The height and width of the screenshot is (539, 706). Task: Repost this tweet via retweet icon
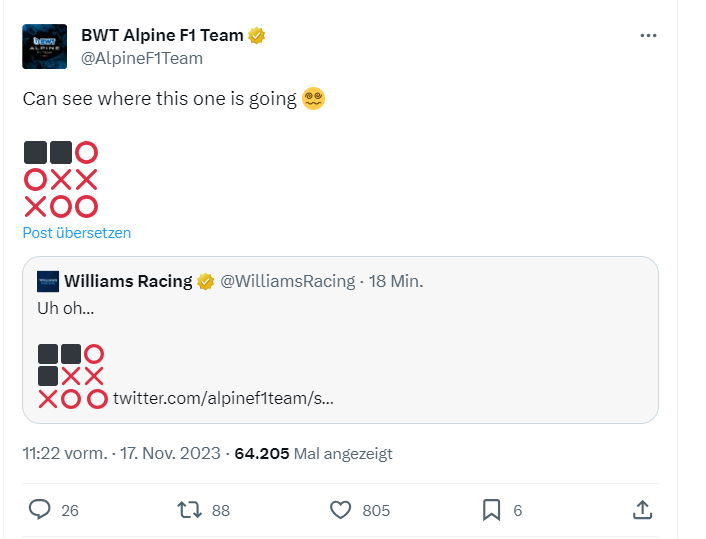[x=189, y=510]
